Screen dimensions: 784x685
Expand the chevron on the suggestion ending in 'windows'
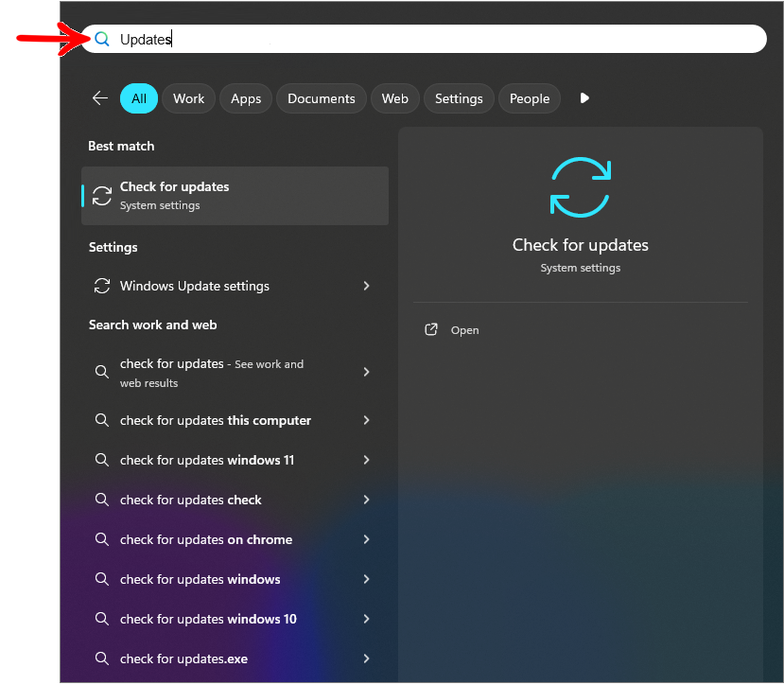tap(367, 579)
